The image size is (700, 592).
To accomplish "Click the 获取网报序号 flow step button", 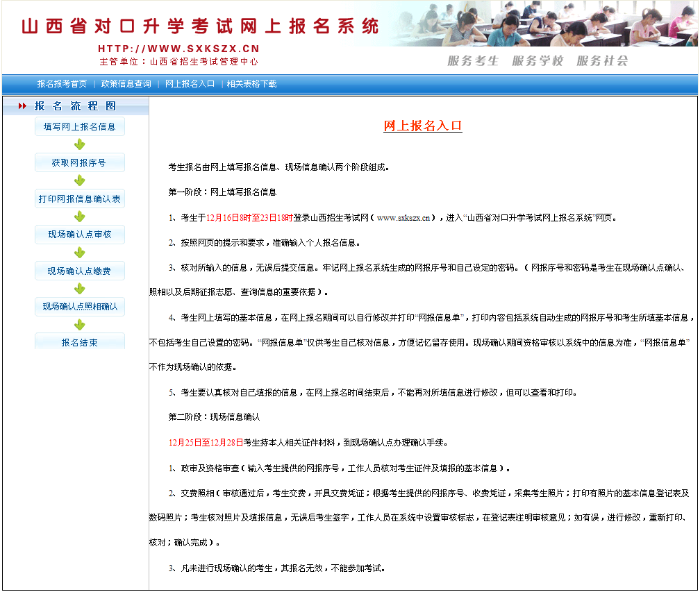I will coord(80,162).
